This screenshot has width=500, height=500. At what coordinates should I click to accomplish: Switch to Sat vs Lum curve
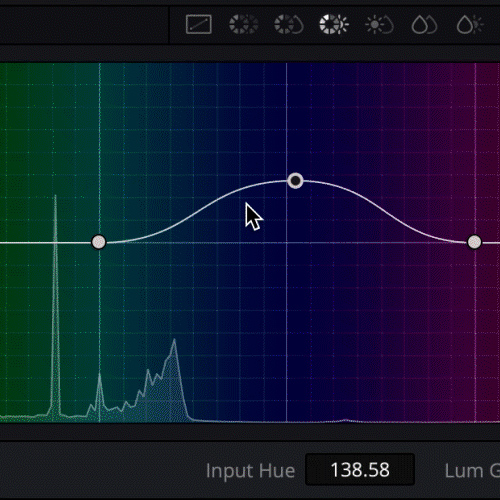[470, 24]
